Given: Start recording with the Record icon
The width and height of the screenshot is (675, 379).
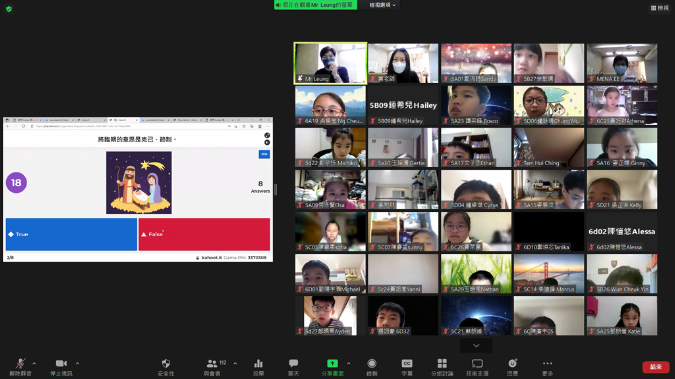Looking at the screenshot, I should [x=372, y=367].
